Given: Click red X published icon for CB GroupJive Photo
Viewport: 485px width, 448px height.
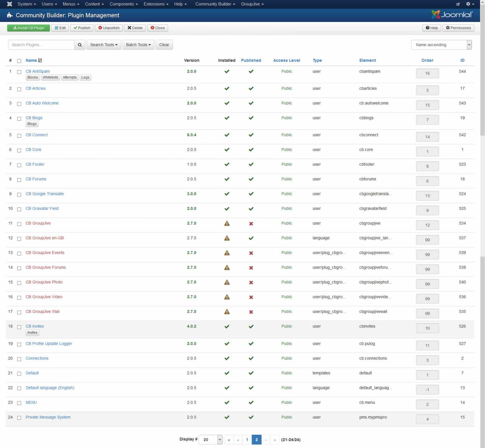Looking at the screenshot, I should point(251,283).
